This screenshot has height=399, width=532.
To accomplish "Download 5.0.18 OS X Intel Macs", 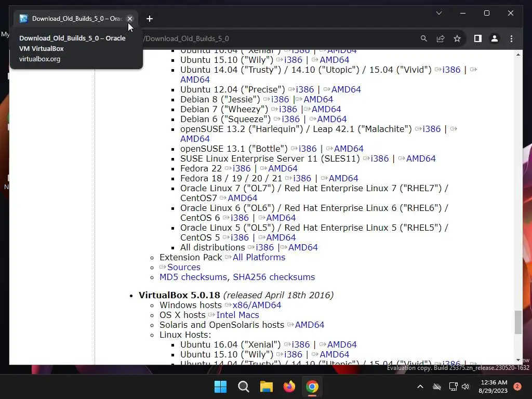I will (x=237, y=315).
